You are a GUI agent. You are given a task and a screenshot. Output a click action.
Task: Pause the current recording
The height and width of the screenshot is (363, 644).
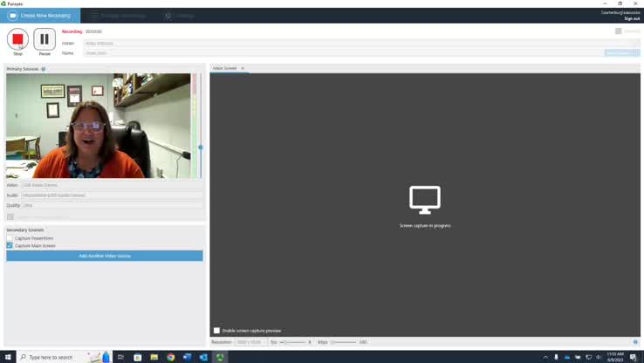45,39
